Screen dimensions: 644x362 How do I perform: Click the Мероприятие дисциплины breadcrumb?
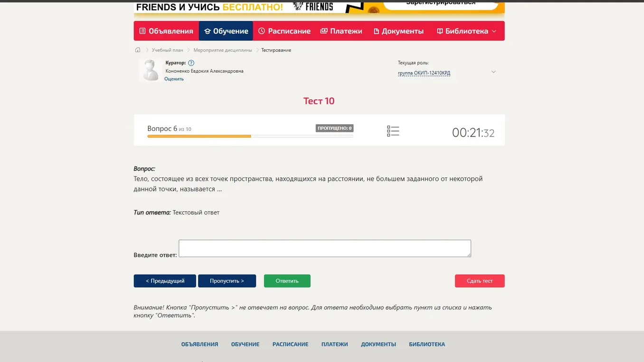[223, 50]
